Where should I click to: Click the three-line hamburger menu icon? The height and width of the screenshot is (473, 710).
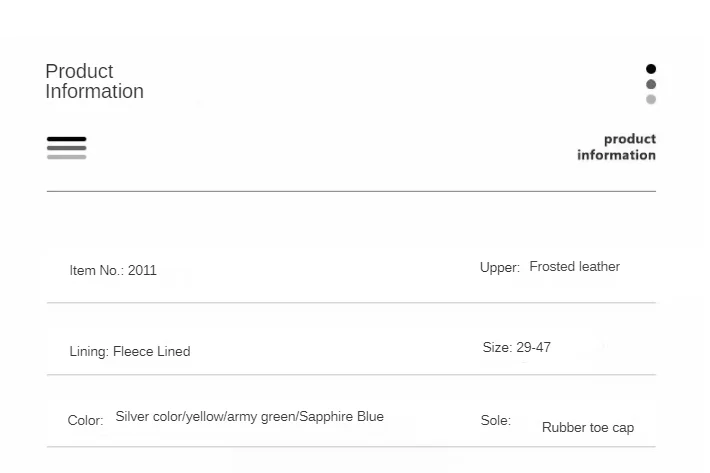point(67,148)
